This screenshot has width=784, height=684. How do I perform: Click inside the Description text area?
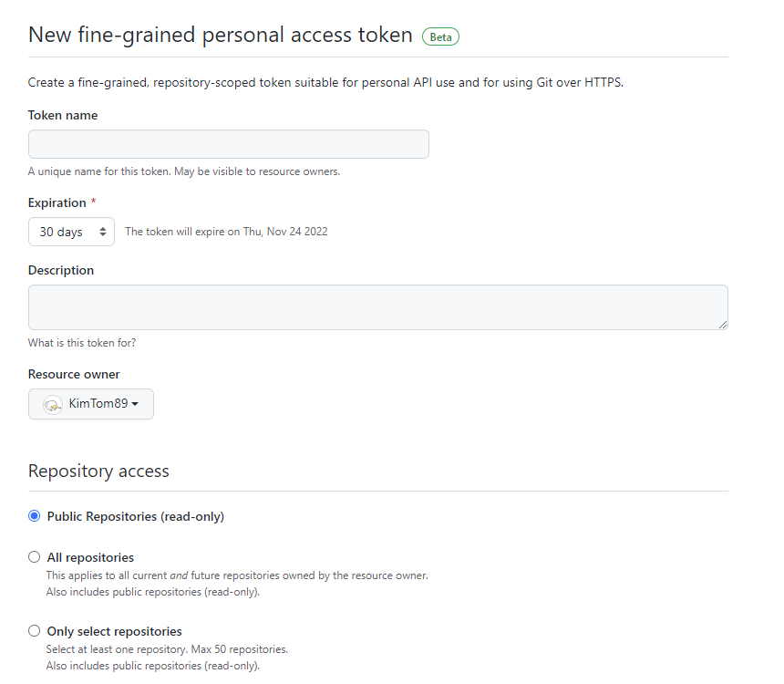(377, 306)
